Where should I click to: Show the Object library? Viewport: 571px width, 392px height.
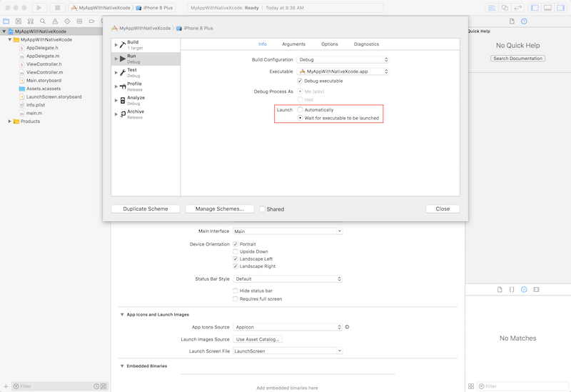pos(524,290)
